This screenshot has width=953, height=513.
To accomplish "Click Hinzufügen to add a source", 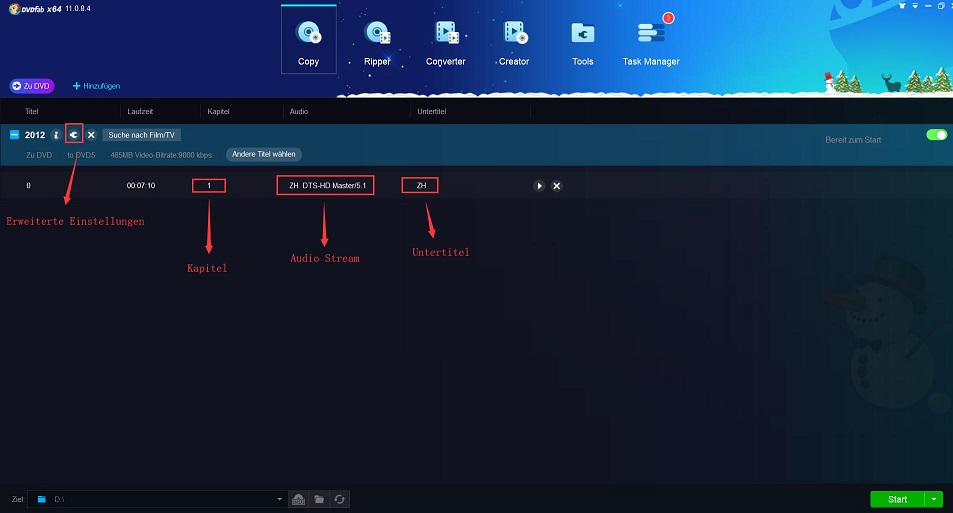I will 96,86.
